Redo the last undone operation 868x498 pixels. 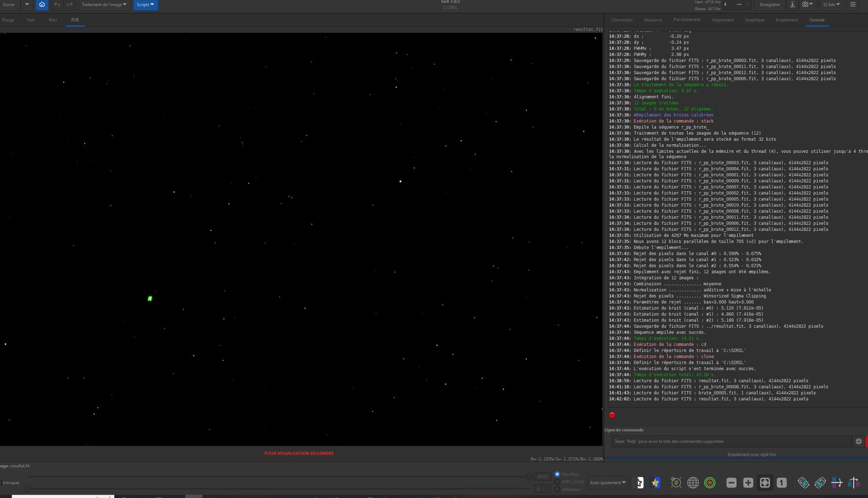(x=70, y=5)
